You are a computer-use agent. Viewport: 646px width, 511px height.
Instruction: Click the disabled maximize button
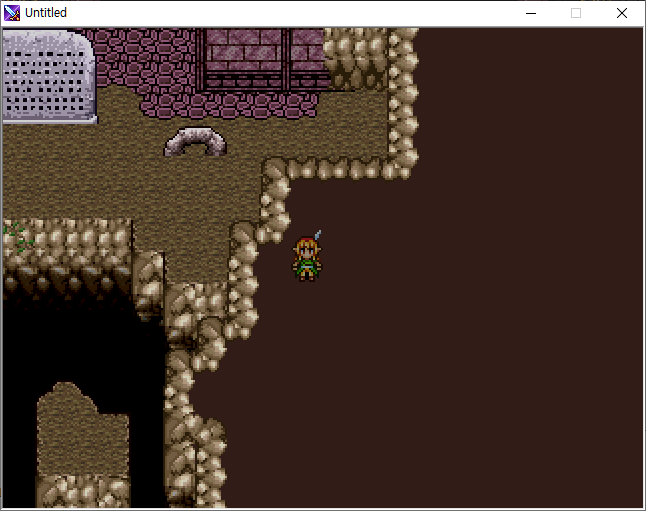click(x=576, y=13)
